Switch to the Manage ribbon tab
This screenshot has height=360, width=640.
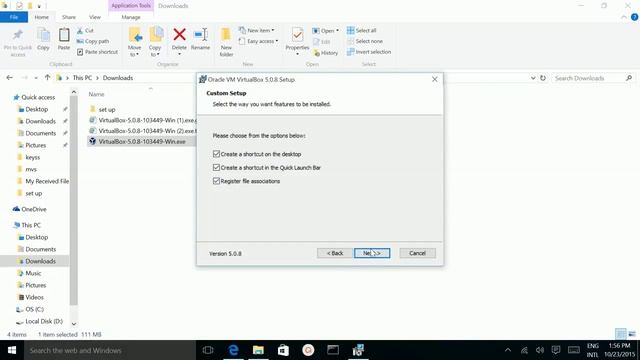131,17
